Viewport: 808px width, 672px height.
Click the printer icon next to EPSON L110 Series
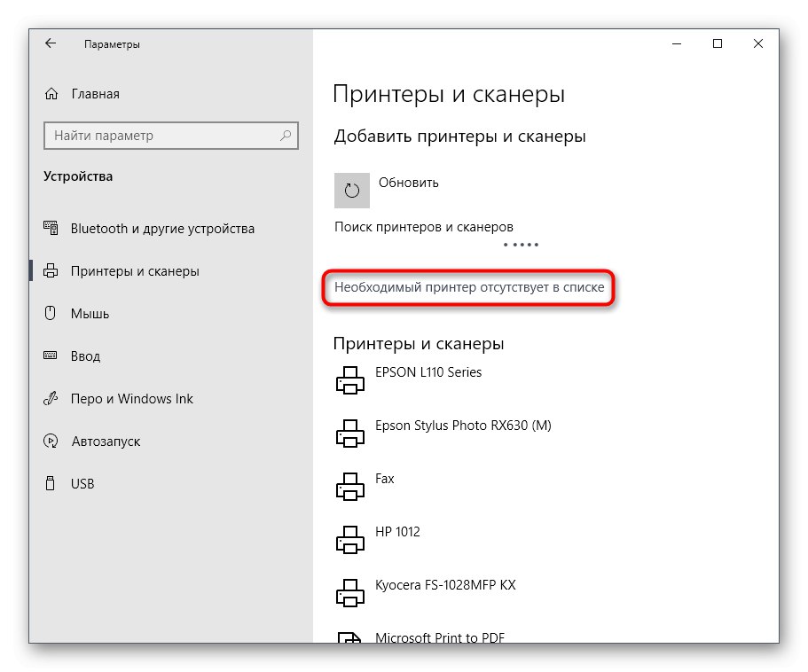(349, 379)
